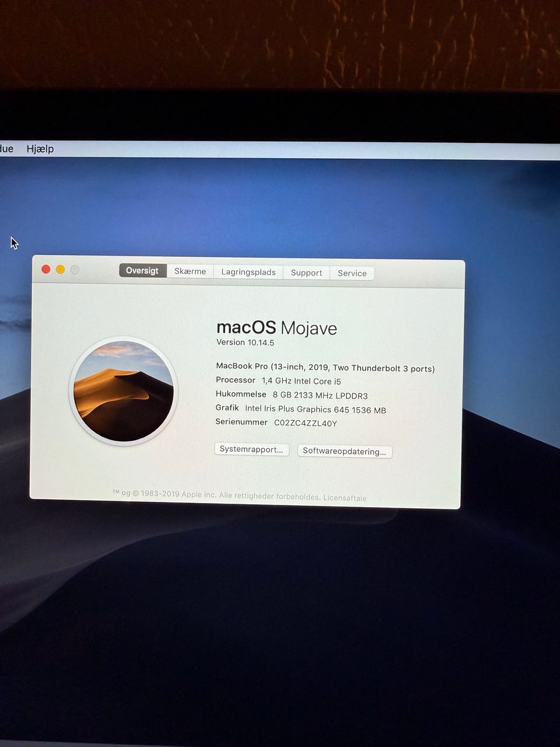Close the About This Mac window
This screenshot has height=747, width=560.
pos(46,269)
